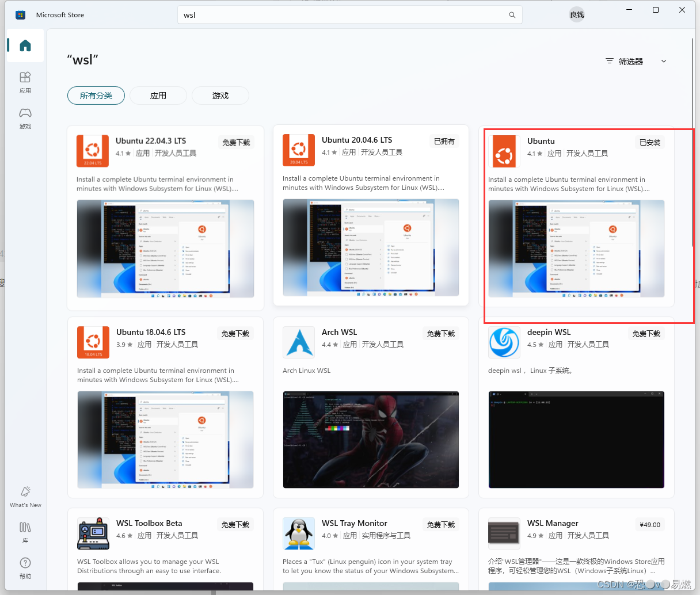
Task: Click the ¥49.00 price on WSL Manager
Action: (650, 525)
